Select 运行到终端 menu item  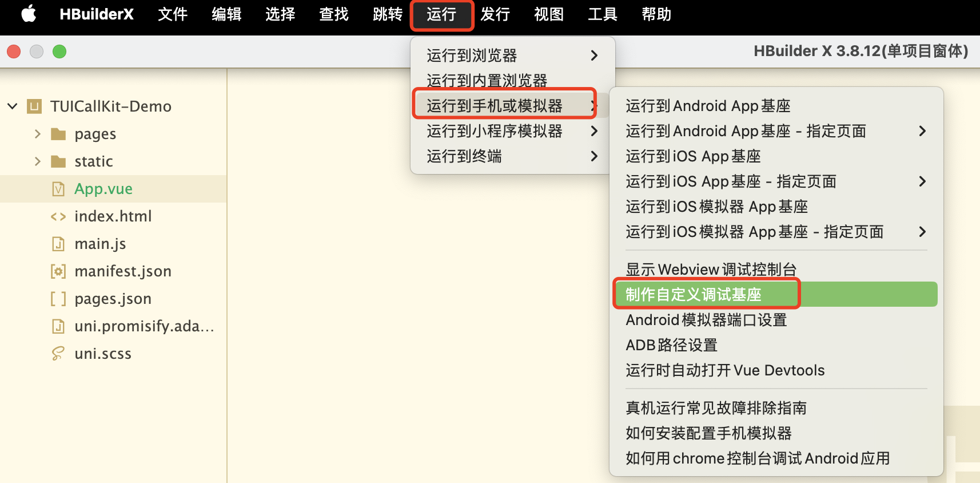tap(513, 156)
